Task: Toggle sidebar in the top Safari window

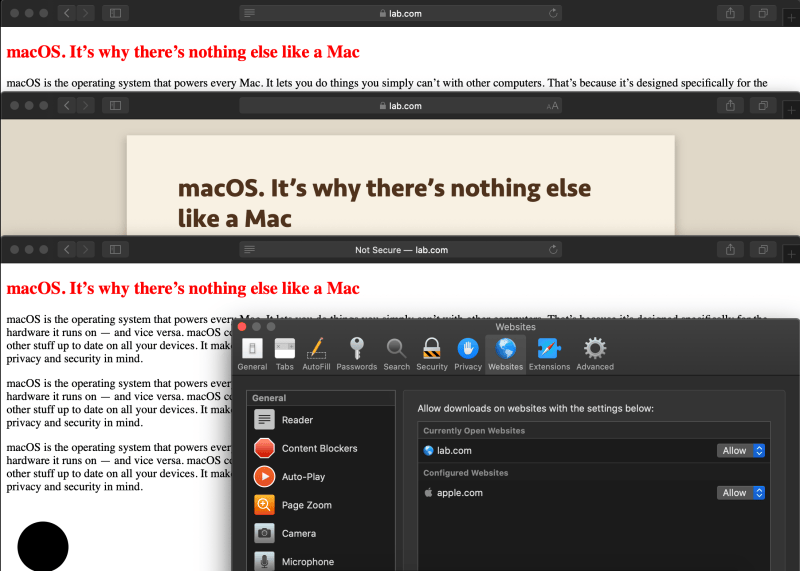Action: coord(115,13)
